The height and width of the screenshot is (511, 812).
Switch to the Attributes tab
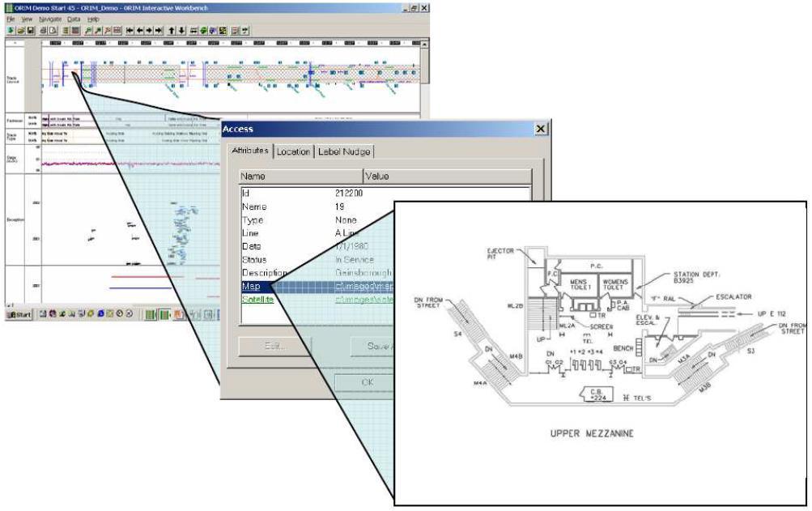[x=250, y=151]
